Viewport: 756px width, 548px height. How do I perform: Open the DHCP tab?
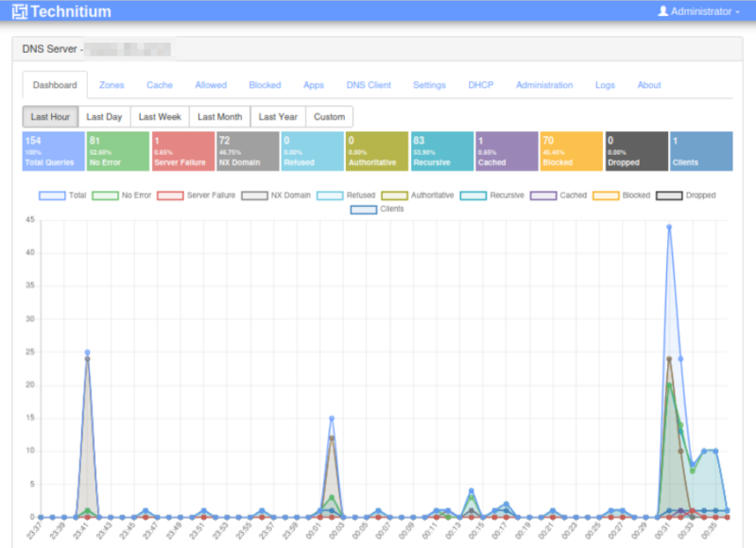pyautogui.click(x=481, y=84)
